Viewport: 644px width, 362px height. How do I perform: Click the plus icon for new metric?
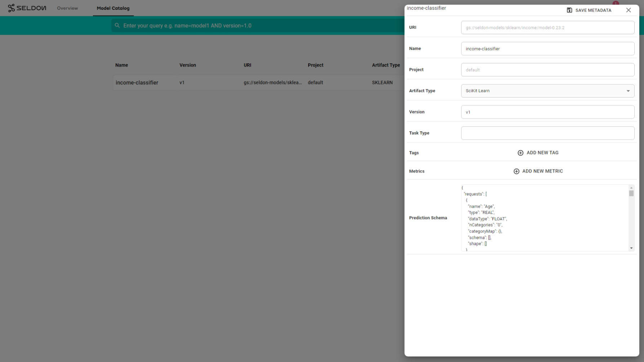click(516, 171)
